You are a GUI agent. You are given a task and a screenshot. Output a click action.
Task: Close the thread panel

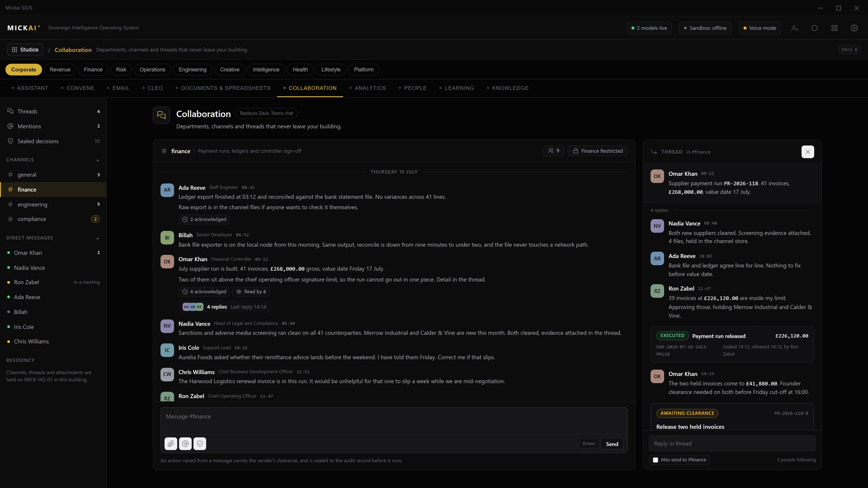coord(808,152)
